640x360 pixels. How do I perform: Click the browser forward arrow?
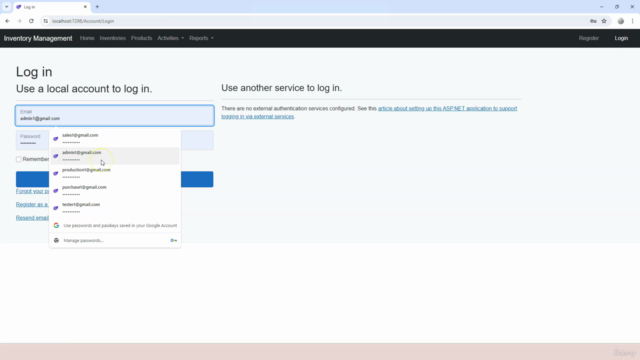point(19,21)
